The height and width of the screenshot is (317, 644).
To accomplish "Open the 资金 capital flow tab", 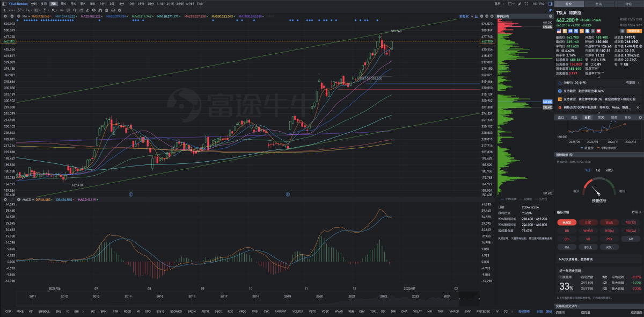I will (574, 117).
